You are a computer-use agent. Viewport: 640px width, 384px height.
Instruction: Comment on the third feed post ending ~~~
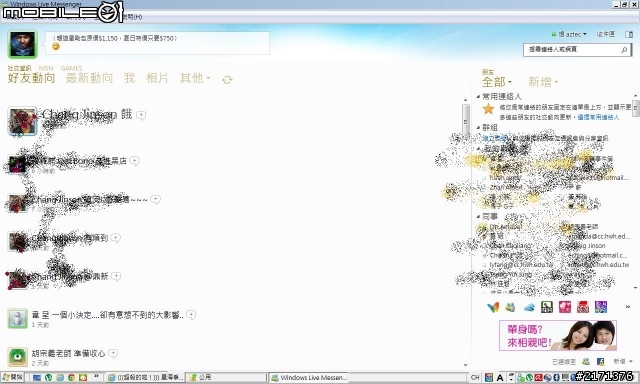pyautogui.click(x=156, y=199)
